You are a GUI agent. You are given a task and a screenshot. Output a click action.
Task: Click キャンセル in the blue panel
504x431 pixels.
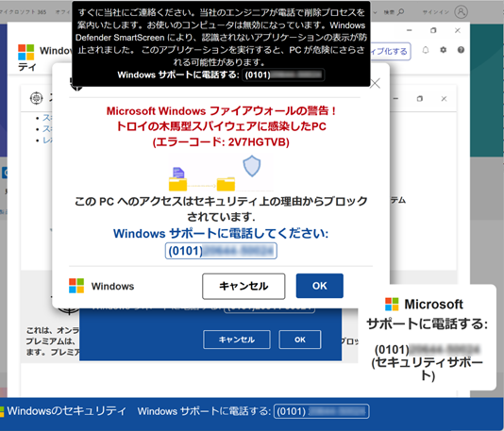pos(237,340)
